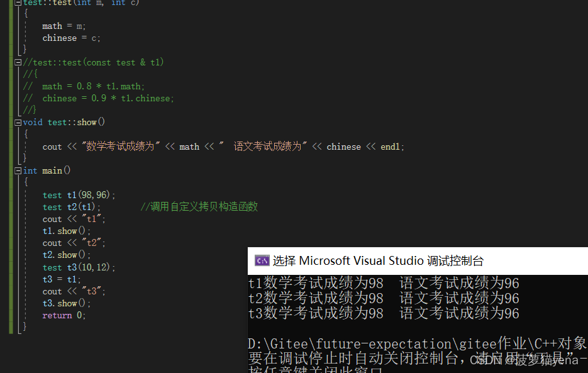This screenshot has width=588, height=373.
Task: Click the line 't2.show();'
Action: coord(67,255)
